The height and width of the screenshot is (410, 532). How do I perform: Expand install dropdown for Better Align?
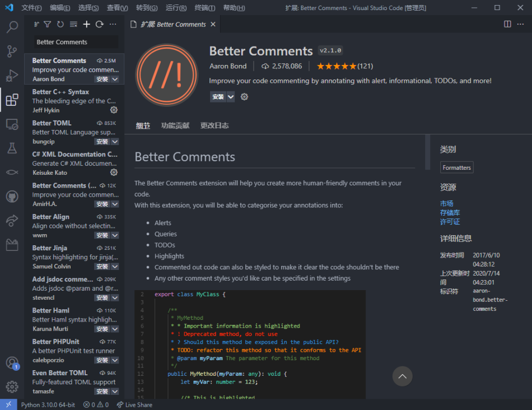point(115,235)
